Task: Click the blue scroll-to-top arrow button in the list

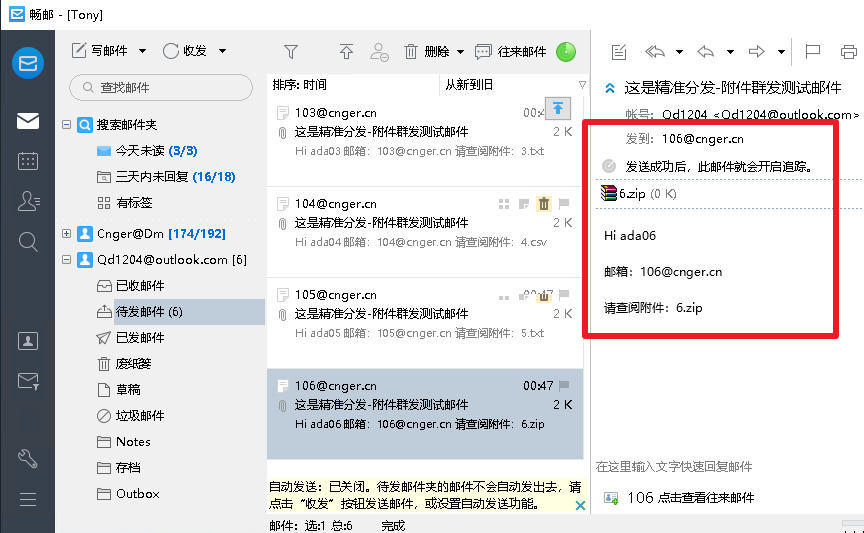Action: pos(558,108)
